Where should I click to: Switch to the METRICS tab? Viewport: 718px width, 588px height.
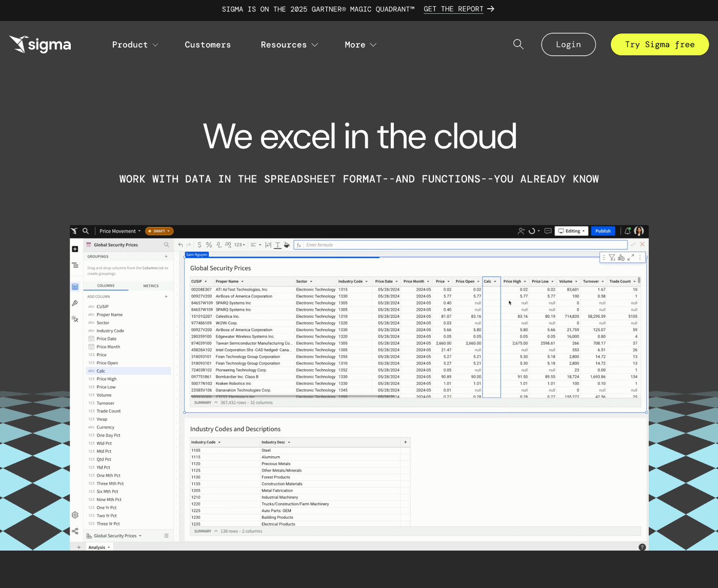(x=151, y=286)
